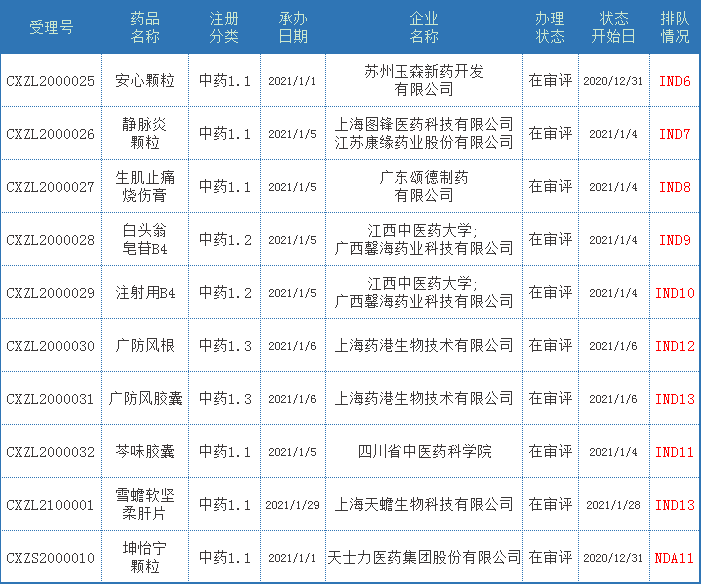Click drug name 白头翁皂苷B4
Image resolution: width=701 pixels, height=584 pixels.
(x=145, y=239)
